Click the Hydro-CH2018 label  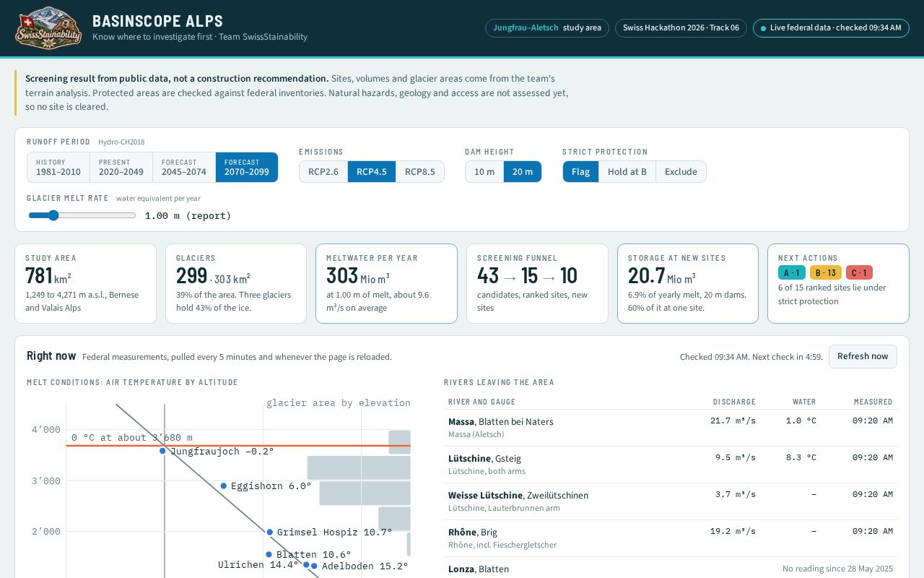121,142
